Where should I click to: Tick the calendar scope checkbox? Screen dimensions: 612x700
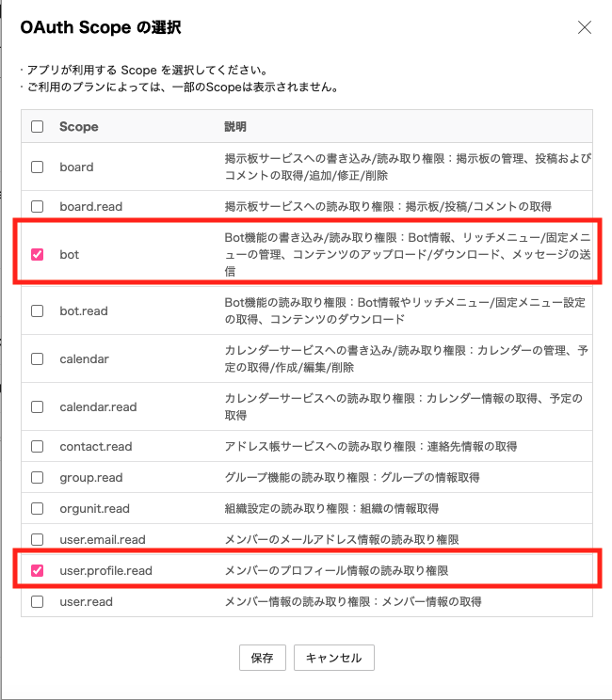(38, 358)
